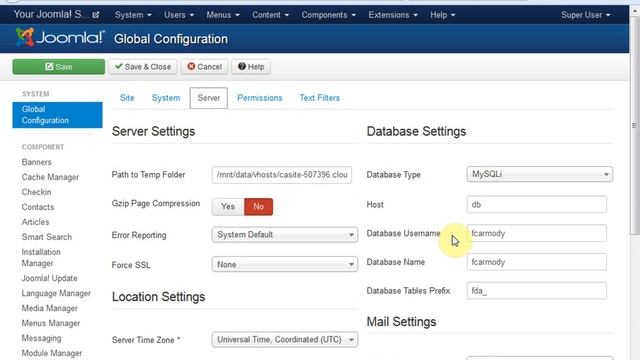This screenshot has width=640, height=360.
Task: Open Media Manager link
Action: tap(49, 308)
